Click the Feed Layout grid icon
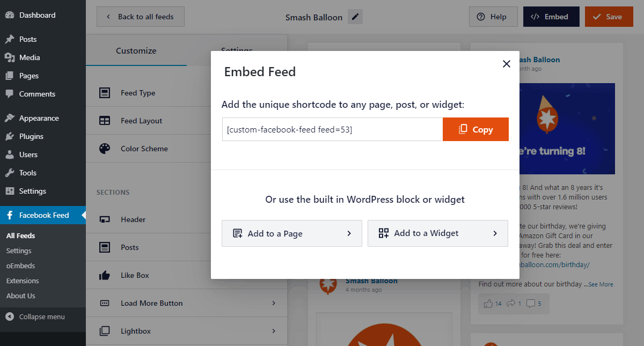This screenshot has width=644, height=346. (105, 121)
